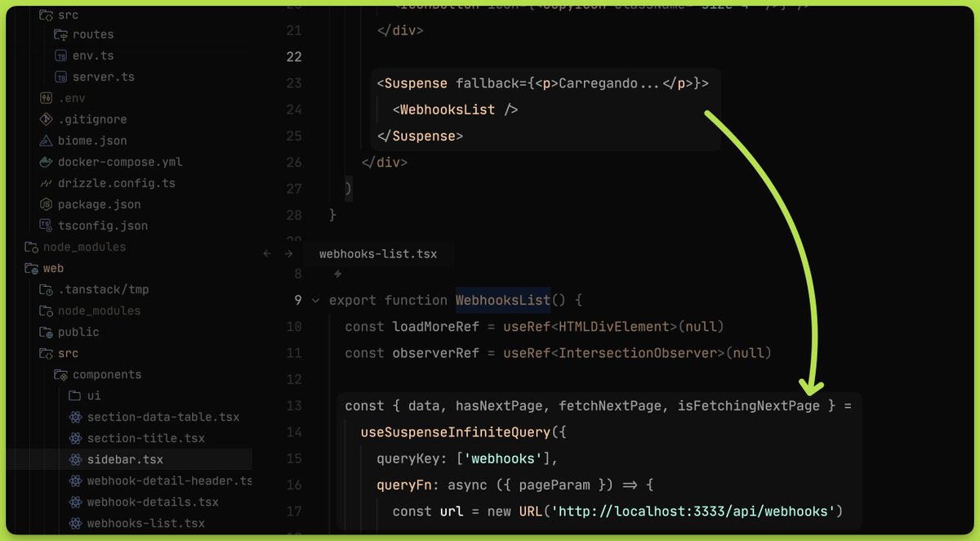Viewport: 980px width, 541px height.
Task: Collapse the src folder inside web
Action: (68, 353)
